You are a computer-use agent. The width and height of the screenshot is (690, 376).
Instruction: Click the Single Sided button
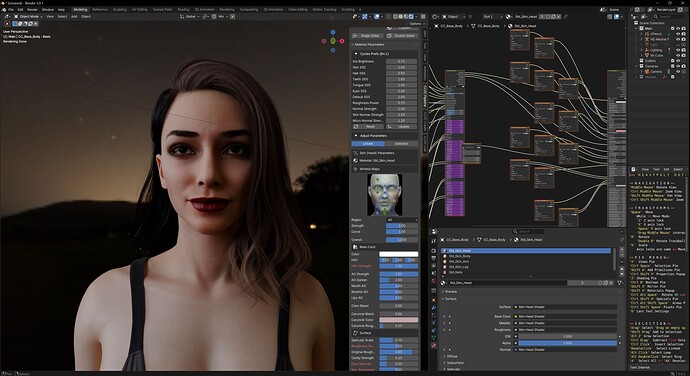point(367,36)
